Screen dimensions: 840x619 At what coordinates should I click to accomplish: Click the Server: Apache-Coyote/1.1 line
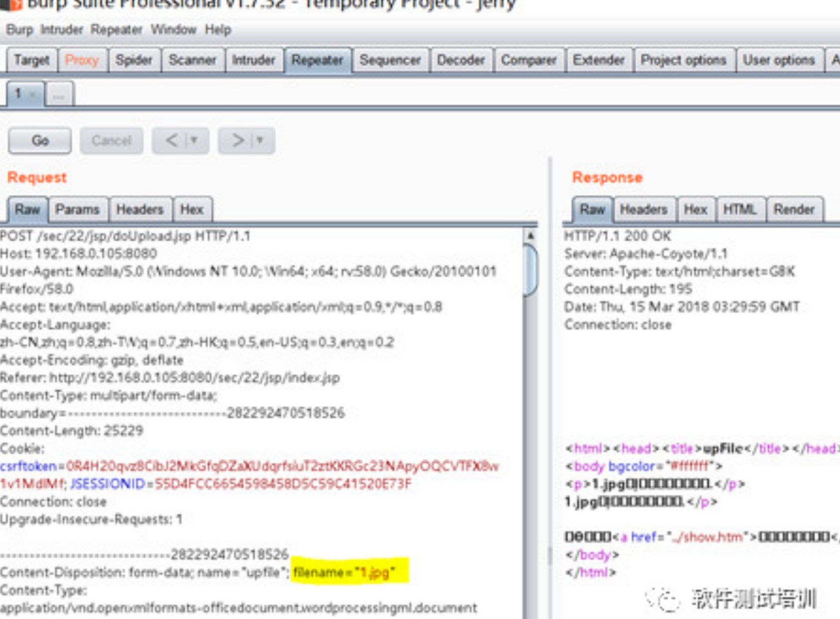[646, 254]
